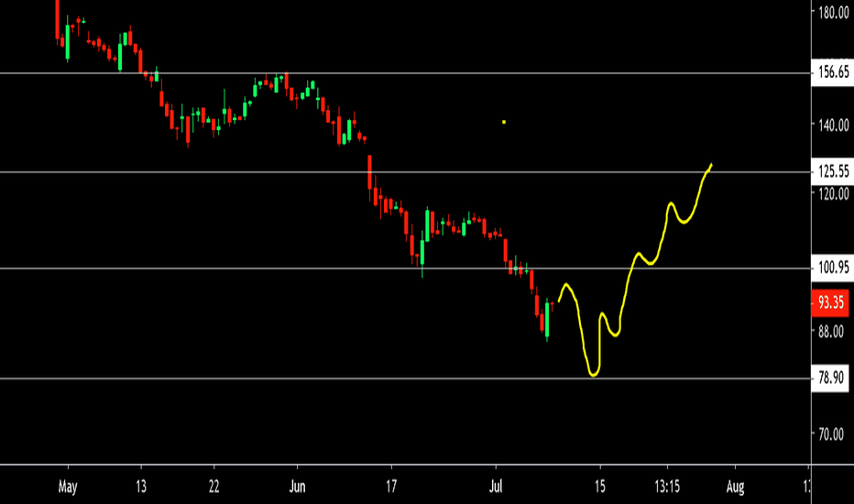
Task: Click the large green candle near 93.35
Action: (x=547, y=321)
